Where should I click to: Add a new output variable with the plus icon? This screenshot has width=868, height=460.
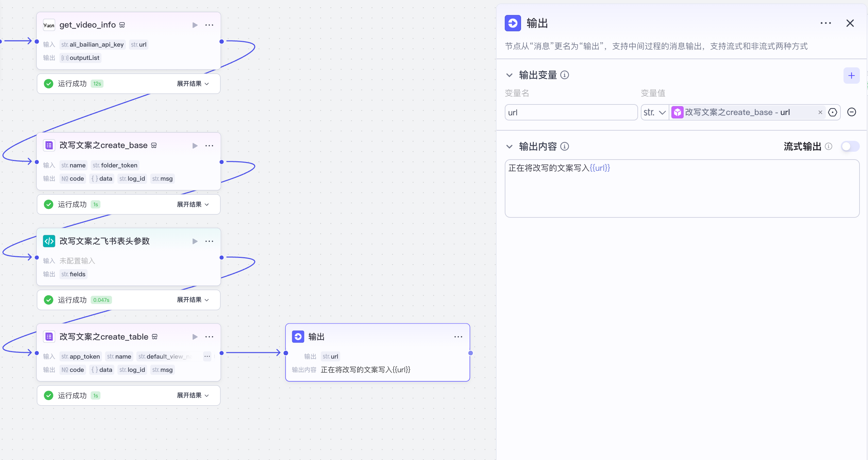(852, 75)
